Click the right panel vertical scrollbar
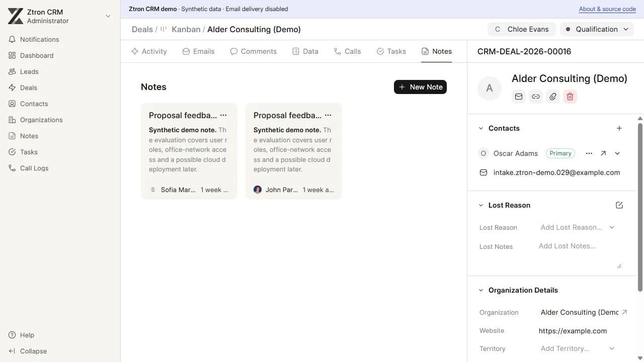This screenshot has width=644, height=362. point(640,206)
